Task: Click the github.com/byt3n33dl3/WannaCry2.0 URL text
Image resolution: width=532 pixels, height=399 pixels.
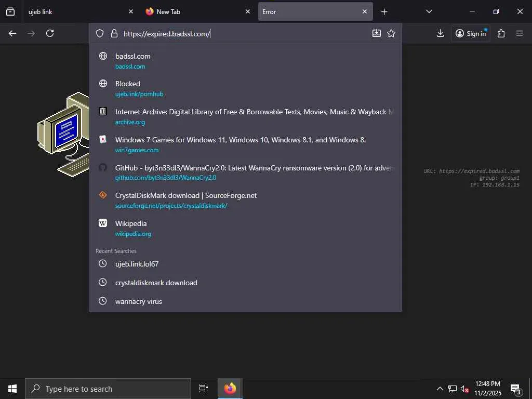Action: coord(166,178)
